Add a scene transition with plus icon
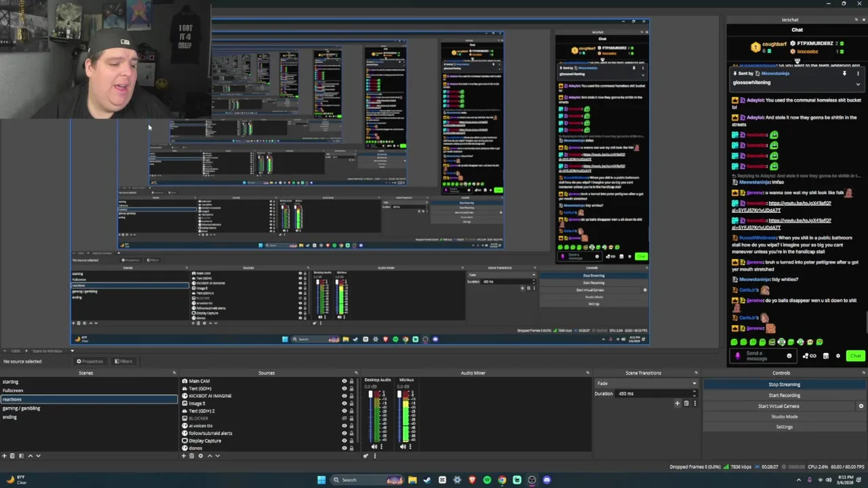Image resolution: width=868 pixels, height=488 pixels. (x=677, y=403)
